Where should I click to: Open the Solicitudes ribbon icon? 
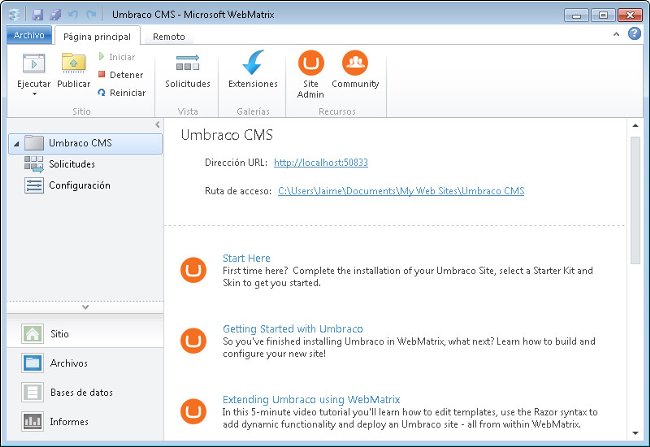coord(187,63)
